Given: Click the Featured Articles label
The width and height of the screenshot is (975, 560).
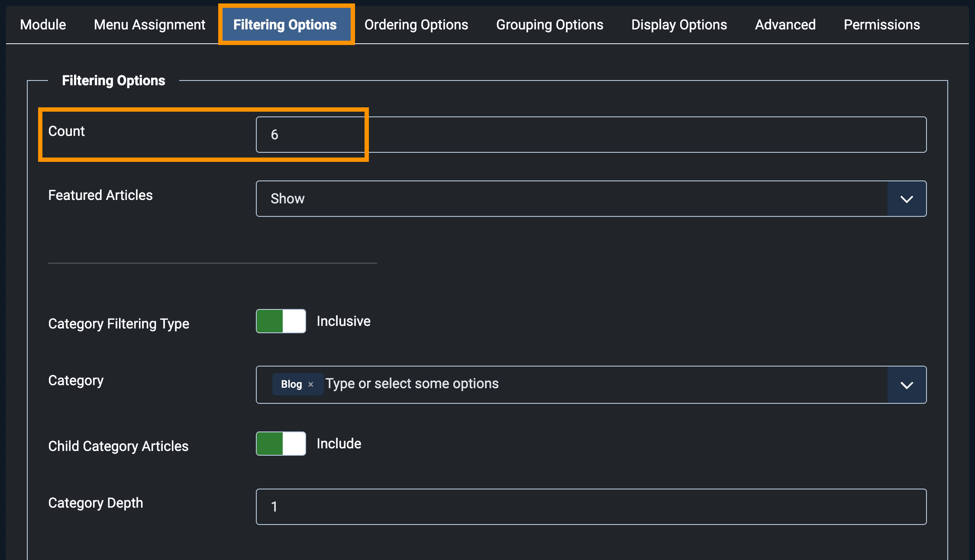Looking at the screenshot, I should [x=100, y=195].
